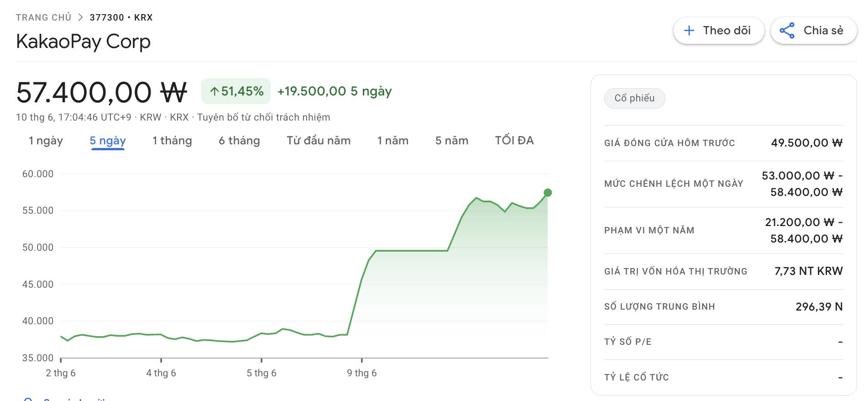Share the page using Chia sẻ button

(x=814, y=31)
